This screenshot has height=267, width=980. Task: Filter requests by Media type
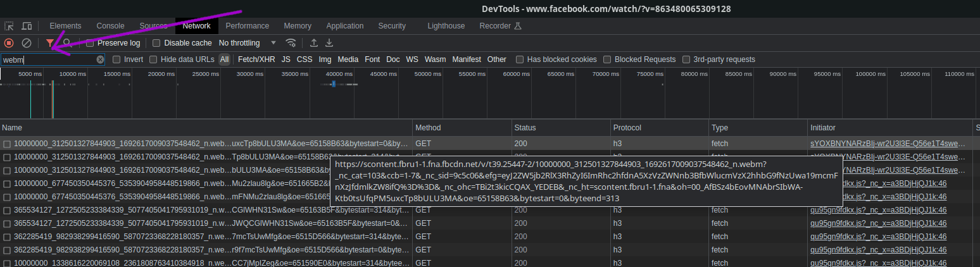tap(348, 59)
